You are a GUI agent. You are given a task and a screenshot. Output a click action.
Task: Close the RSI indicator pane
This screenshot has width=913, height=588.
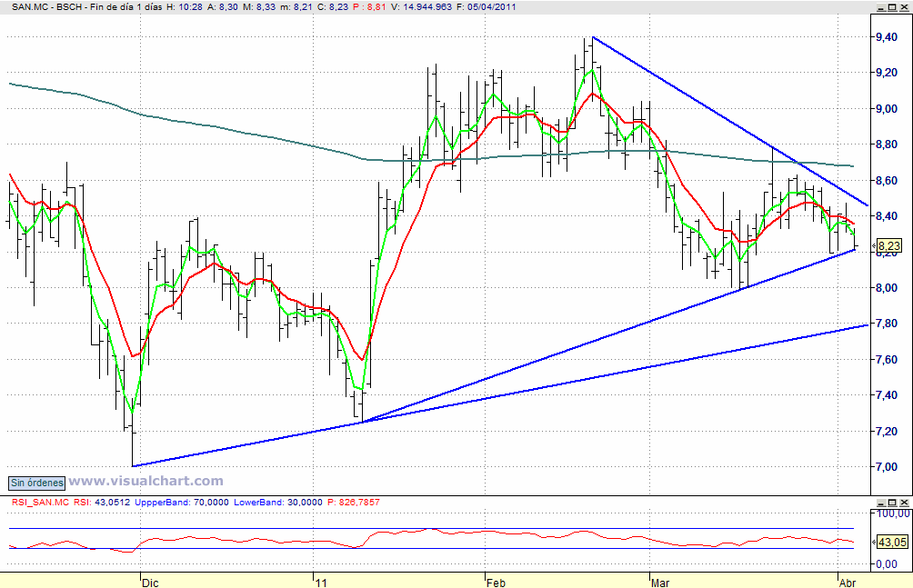click(x=904, y=503)
